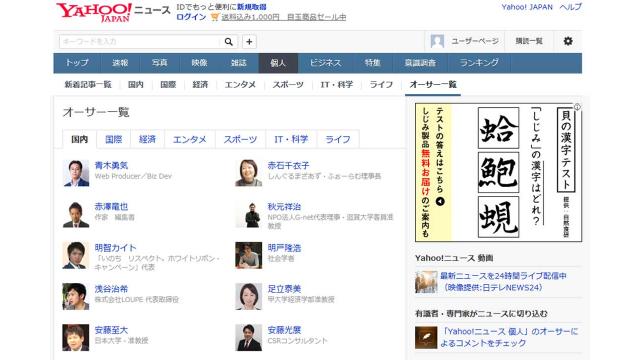Open 経済 in the sub navigation bar

[200, 84]
